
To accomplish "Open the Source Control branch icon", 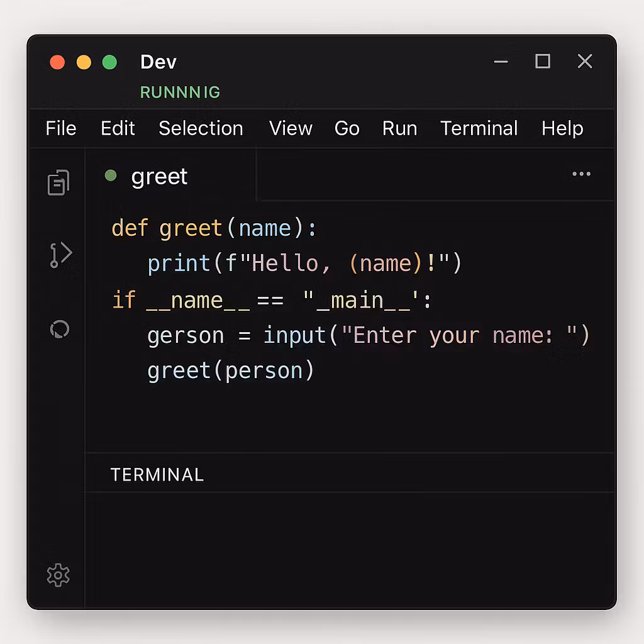I will [x=60, y=255].
